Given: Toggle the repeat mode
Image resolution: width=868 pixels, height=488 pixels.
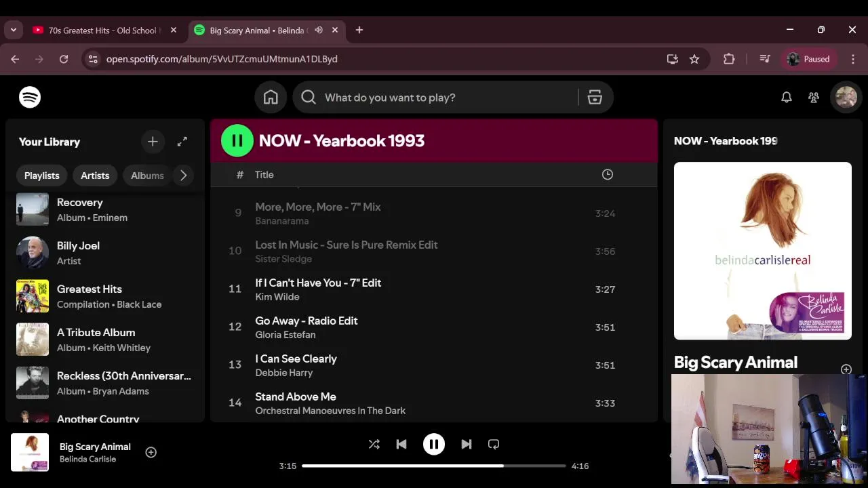Looking at the screenshot, I should [x=494, y=445].
